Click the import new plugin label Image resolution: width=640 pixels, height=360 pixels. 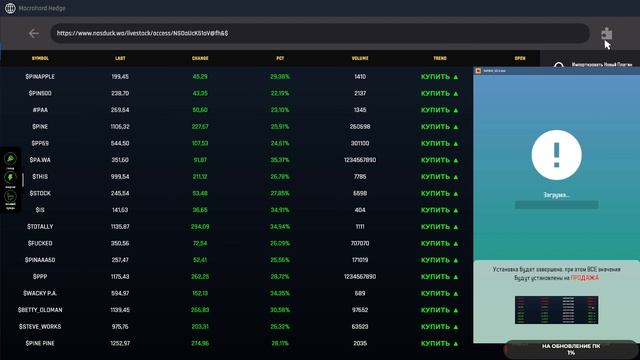[x=602, y=64]
